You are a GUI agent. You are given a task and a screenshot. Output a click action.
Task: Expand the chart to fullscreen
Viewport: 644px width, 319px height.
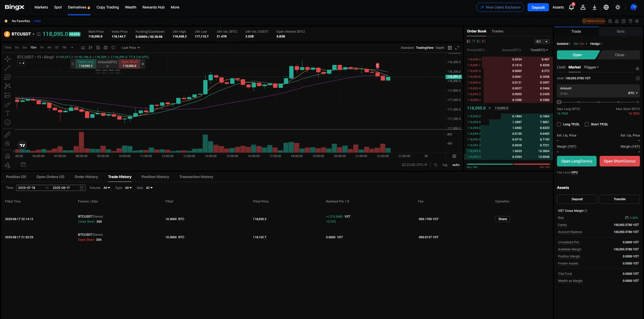457,48
